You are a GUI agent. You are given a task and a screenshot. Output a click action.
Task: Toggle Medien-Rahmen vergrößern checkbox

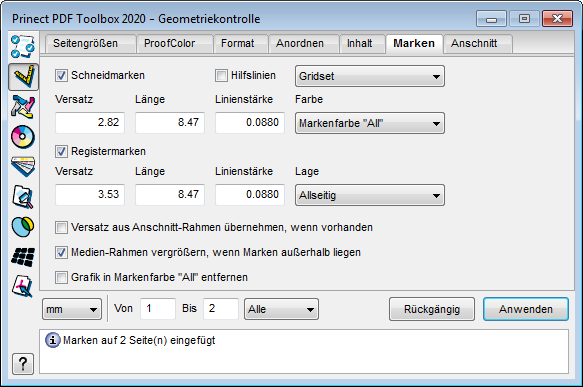[61, 252]
